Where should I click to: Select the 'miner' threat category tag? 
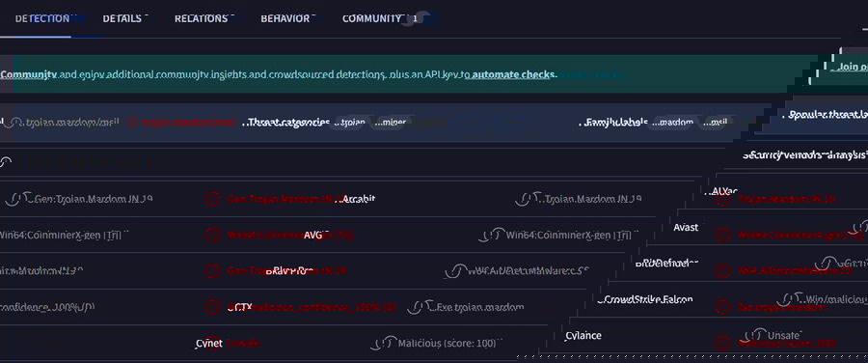391,122
